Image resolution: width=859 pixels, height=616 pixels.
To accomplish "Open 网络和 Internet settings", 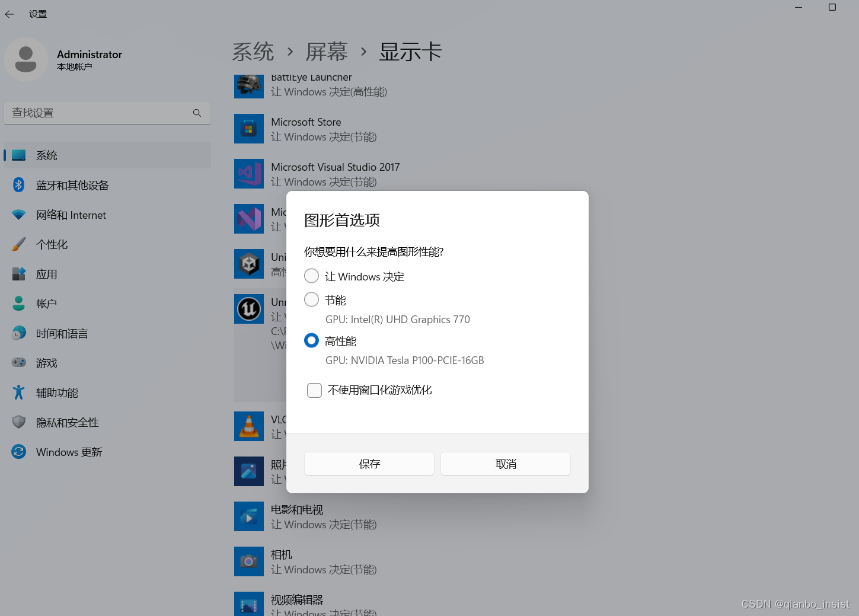I will (107, 215).
